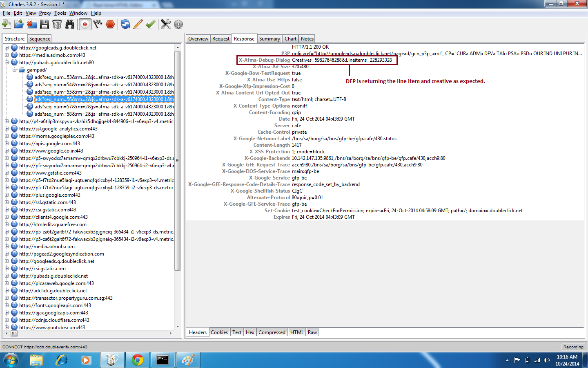Expand the apis.google.com:443 node
Screen dimensions: 588x368
coord(7,144)
